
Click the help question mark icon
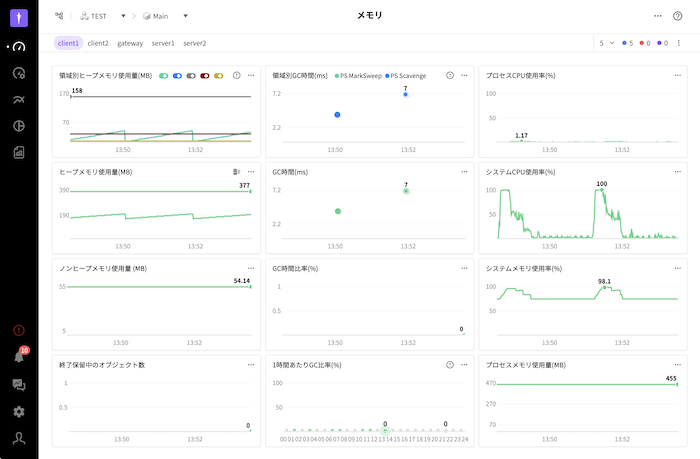[x=677, y=16]
